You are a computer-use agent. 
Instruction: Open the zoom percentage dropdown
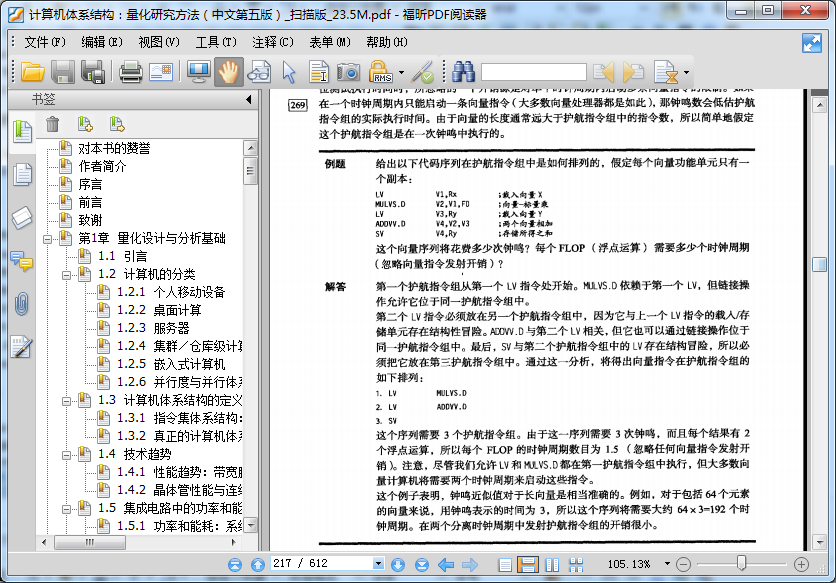pos(667,564)
